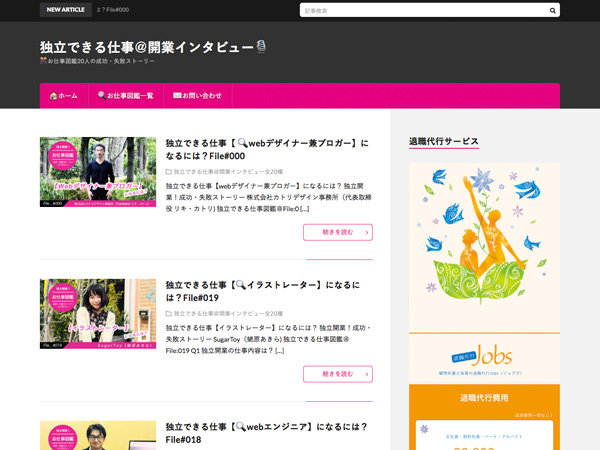This screenshot has width=600, height=450.
Task: Click the chevron arrow on File#019 続きを読む
Action: pyautogui.click(x=367, y=374)
